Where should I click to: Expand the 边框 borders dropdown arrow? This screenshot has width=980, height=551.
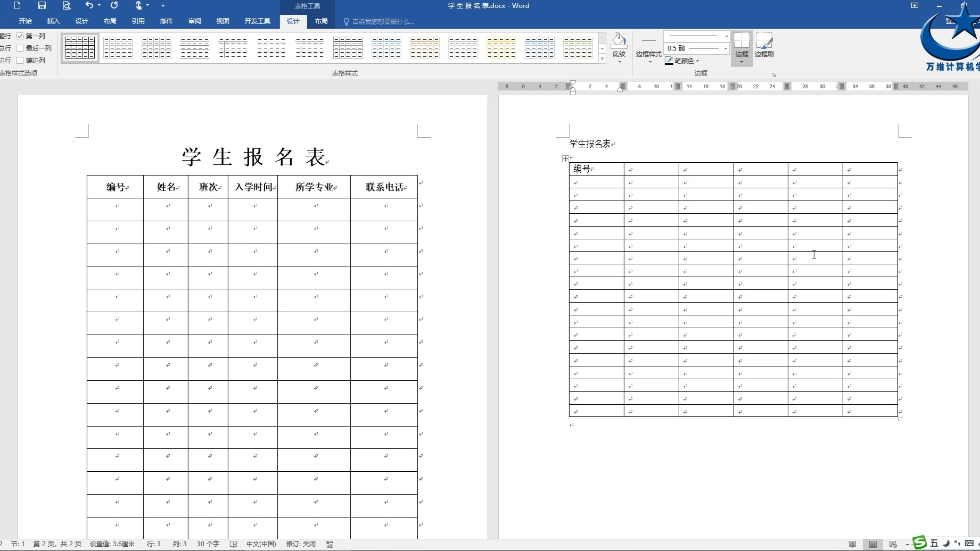tap(742, 62)
